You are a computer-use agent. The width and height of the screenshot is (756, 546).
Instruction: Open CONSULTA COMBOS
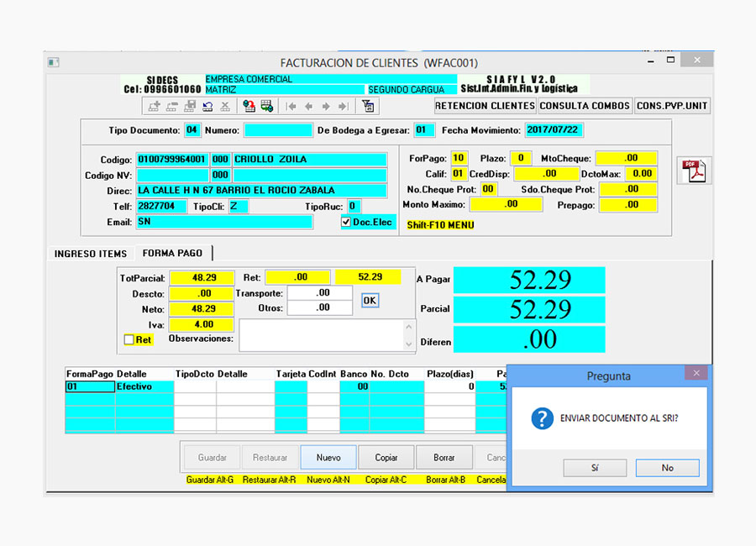click(x=585, y=106)
